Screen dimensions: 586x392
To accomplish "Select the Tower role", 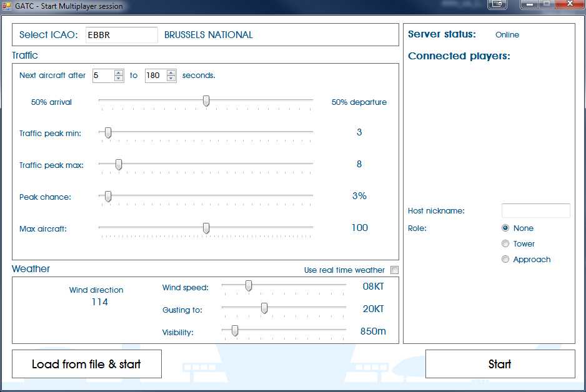I will 505,243.
